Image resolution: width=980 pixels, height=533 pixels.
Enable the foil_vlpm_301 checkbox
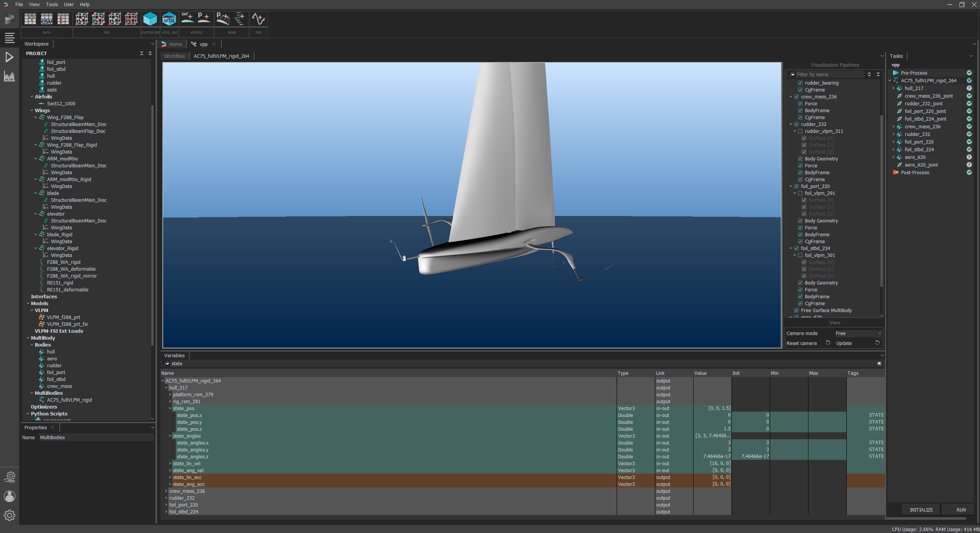click(800, 255)
